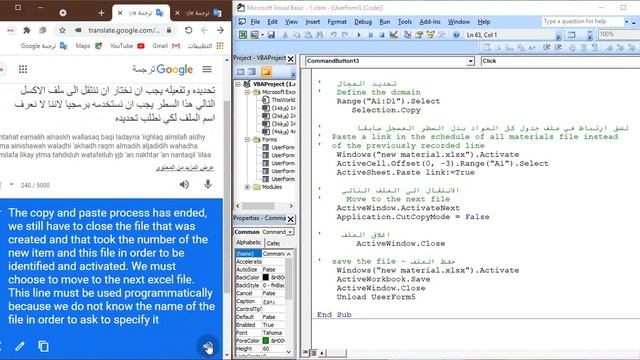Click the BackColor black color swatch
The height and width of the screenshot is (360, 640).
click(266, 277)
